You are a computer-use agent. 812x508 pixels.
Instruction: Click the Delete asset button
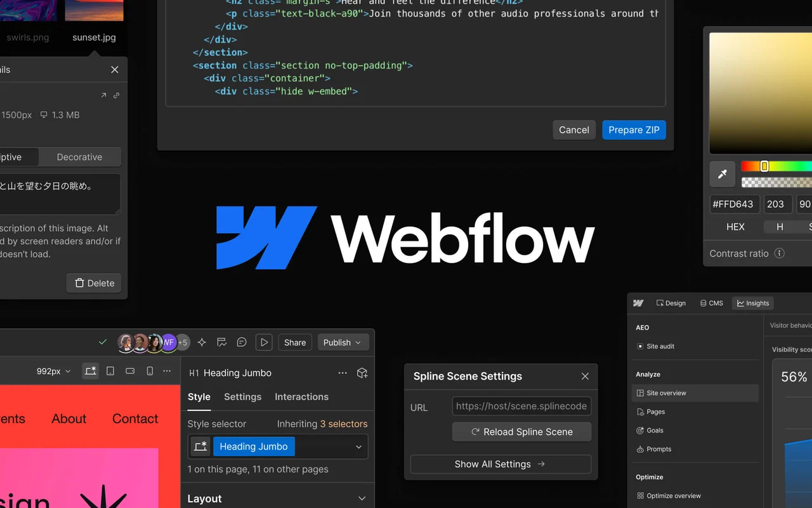(94, 283)
